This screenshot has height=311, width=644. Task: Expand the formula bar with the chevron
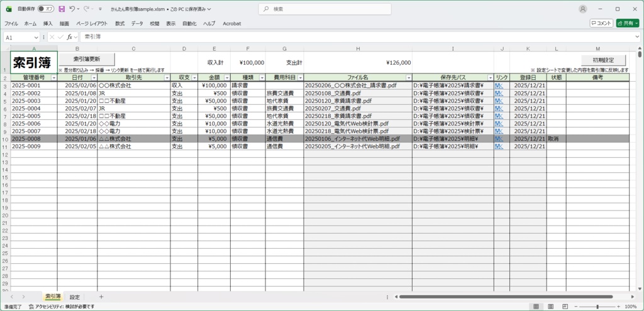(x=636, y=37)
